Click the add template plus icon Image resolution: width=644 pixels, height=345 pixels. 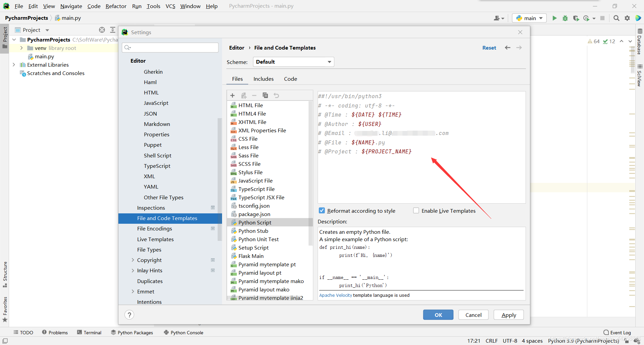coord(232,95)
